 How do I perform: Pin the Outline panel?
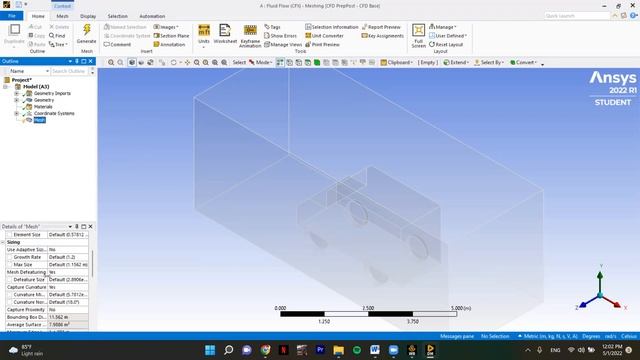77,61
